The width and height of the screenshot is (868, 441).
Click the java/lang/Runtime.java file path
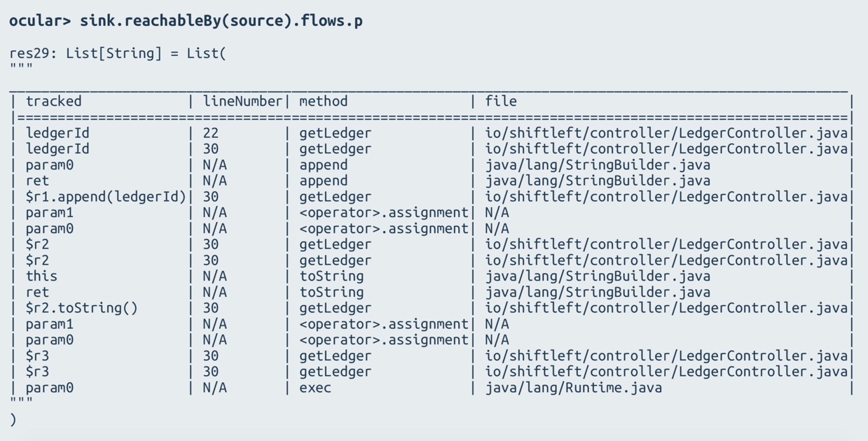(573, 387)
